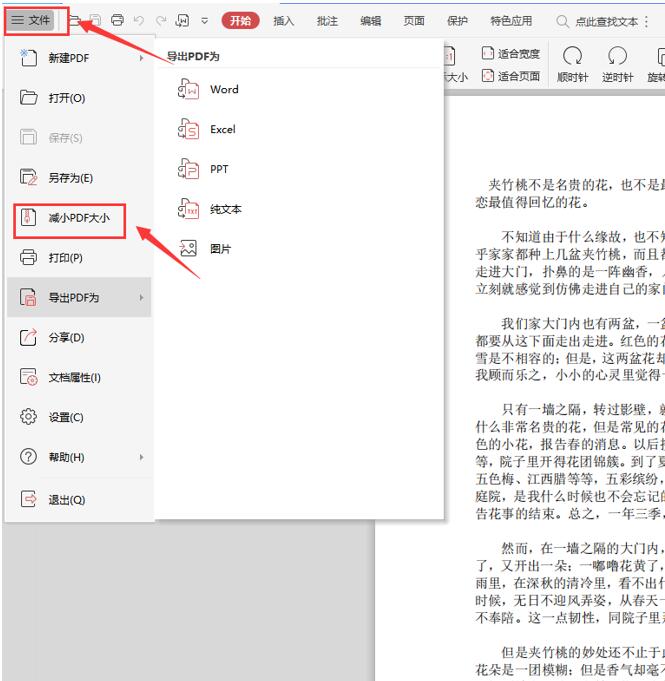This screenshot has width=665, height=681.
Task: Click the 另存为 save-as icon
Action: tap(28, 177)
